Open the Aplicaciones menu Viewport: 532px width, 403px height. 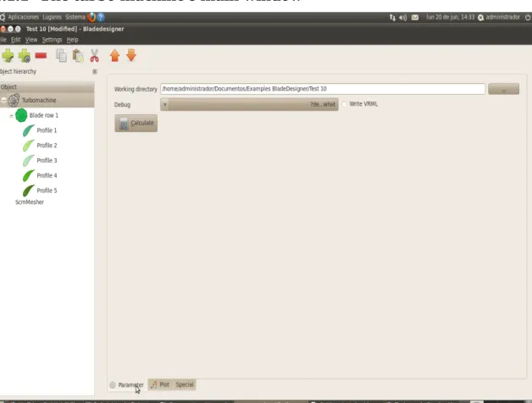point(24,17)
